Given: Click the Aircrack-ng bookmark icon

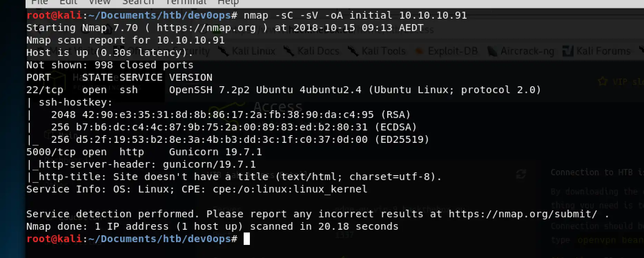Looking at the screenshot, I should pyautogui.click(x=492, y=51).
